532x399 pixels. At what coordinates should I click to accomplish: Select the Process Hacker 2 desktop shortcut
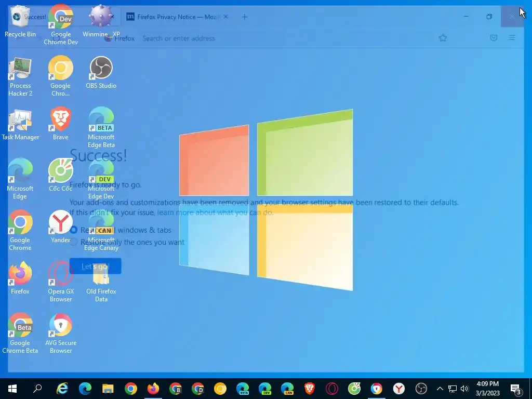pyautogui.click(x=20, y=77)
